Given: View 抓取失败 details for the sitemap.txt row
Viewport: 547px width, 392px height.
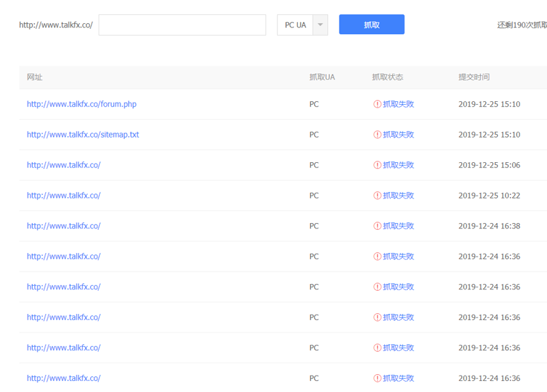Looking at the screenshot, I should click(x=398, y=135).
